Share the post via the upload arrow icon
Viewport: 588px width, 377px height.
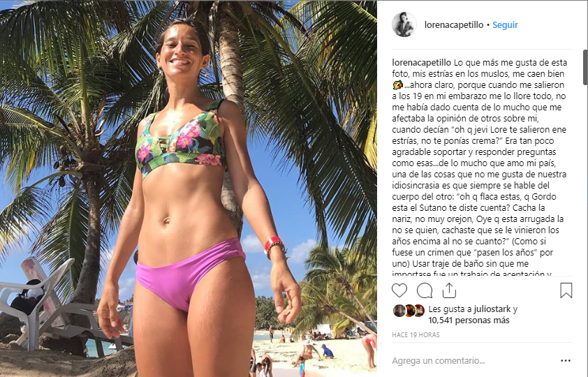coord(449,290)
